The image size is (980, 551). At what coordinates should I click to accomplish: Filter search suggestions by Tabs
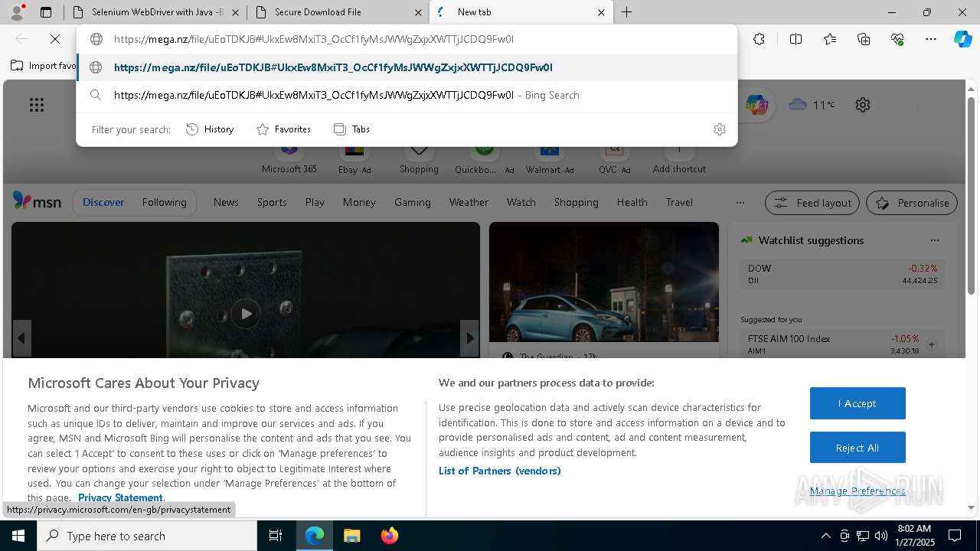tap(351, 129)
